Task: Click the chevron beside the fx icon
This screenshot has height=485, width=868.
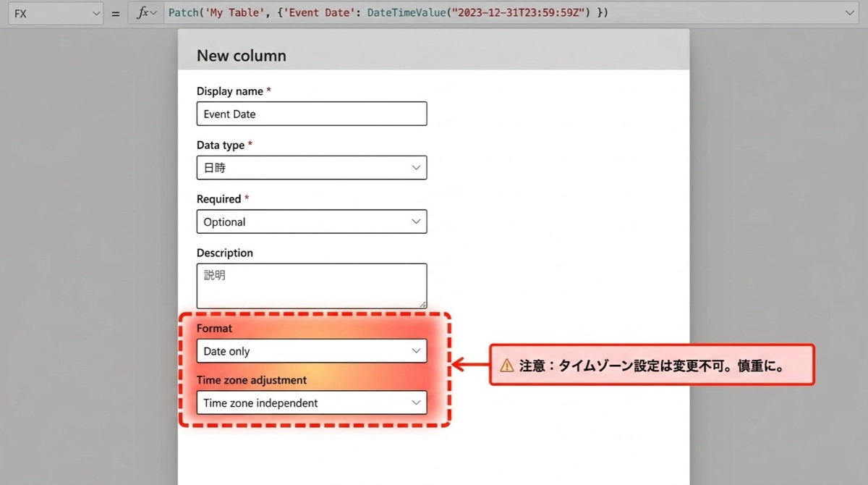Action: [x=153, y=14]
